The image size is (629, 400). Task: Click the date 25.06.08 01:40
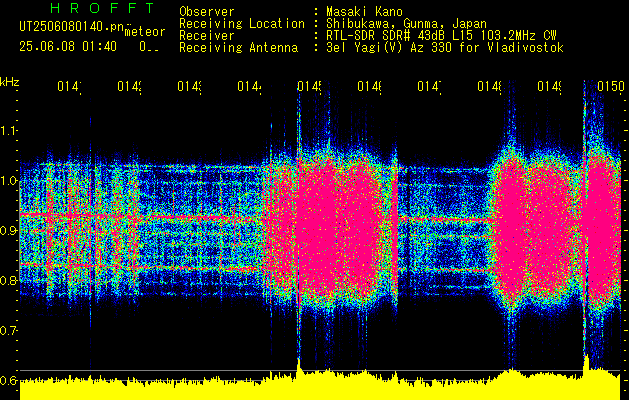click(x=68, y=47)
